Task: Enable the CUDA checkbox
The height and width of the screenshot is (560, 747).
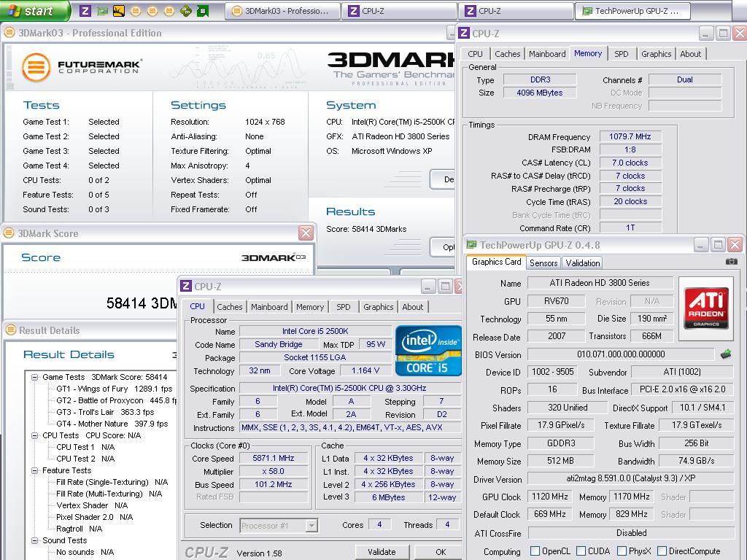Action: pos(581,551)
